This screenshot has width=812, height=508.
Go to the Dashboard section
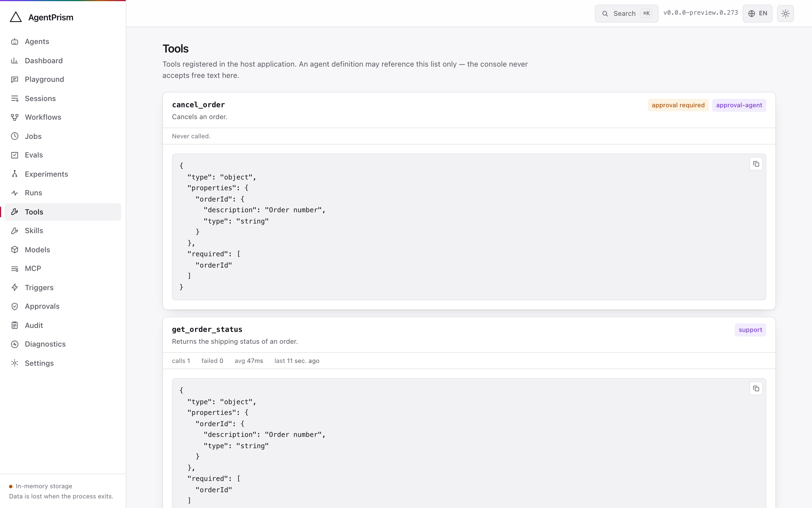[63, 61]
